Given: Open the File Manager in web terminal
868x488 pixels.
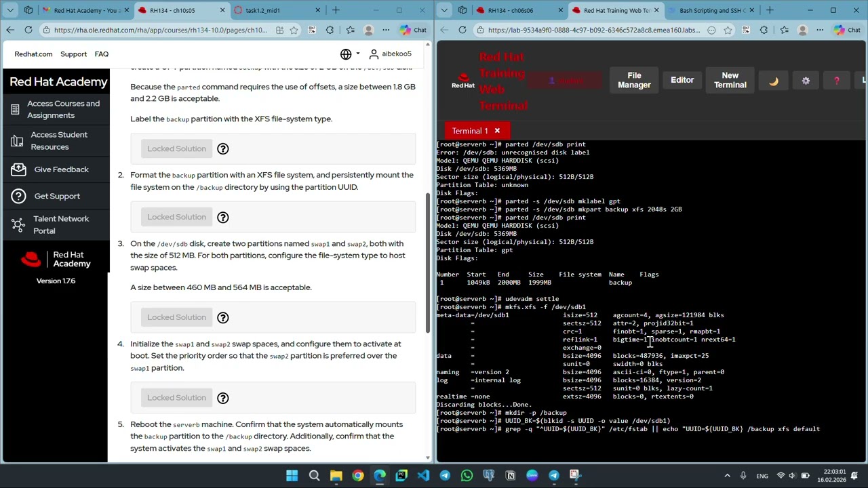Looking at the screenshot, I should pos(634,80).
